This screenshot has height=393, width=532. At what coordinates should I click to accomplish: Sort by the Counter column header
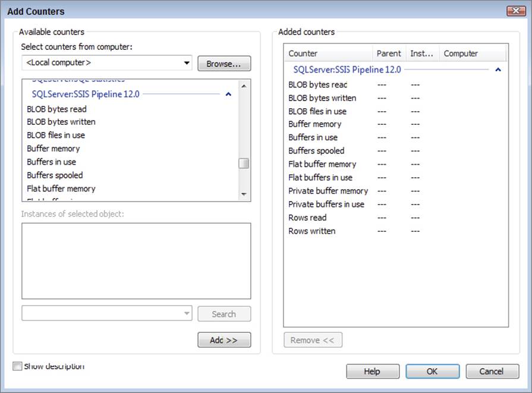click(x=329, y=54)
